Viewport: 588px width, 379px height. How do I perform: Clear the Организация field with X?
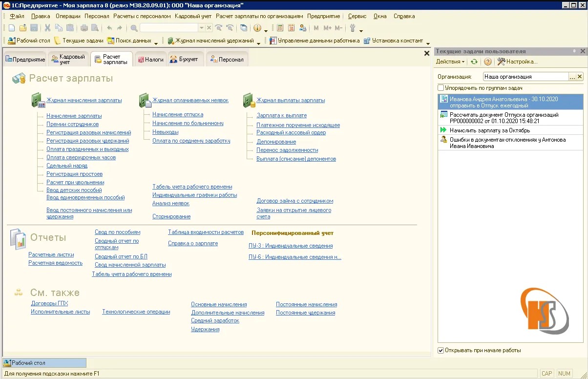pyautogui.click(x=580, y=77)
